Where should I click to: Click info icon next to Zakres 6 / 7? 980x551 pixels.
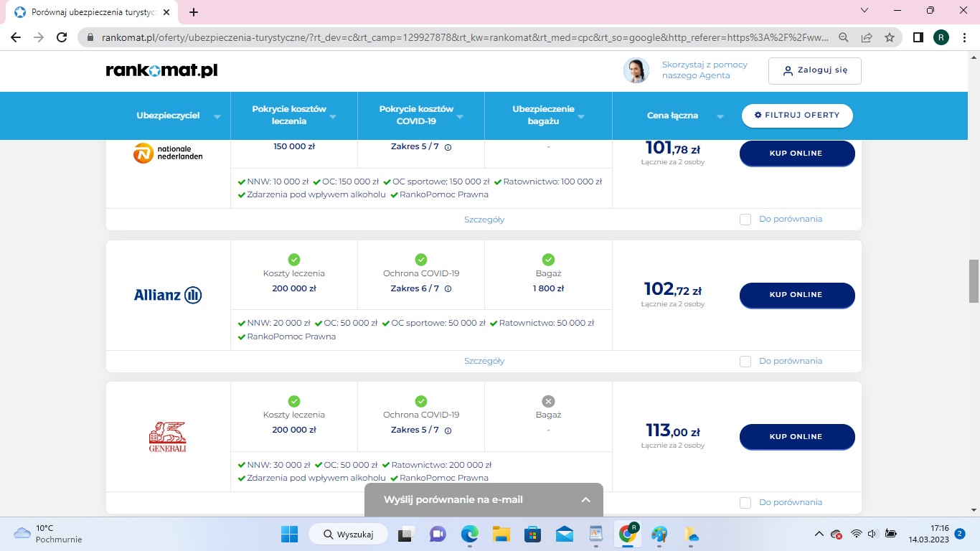448,288
